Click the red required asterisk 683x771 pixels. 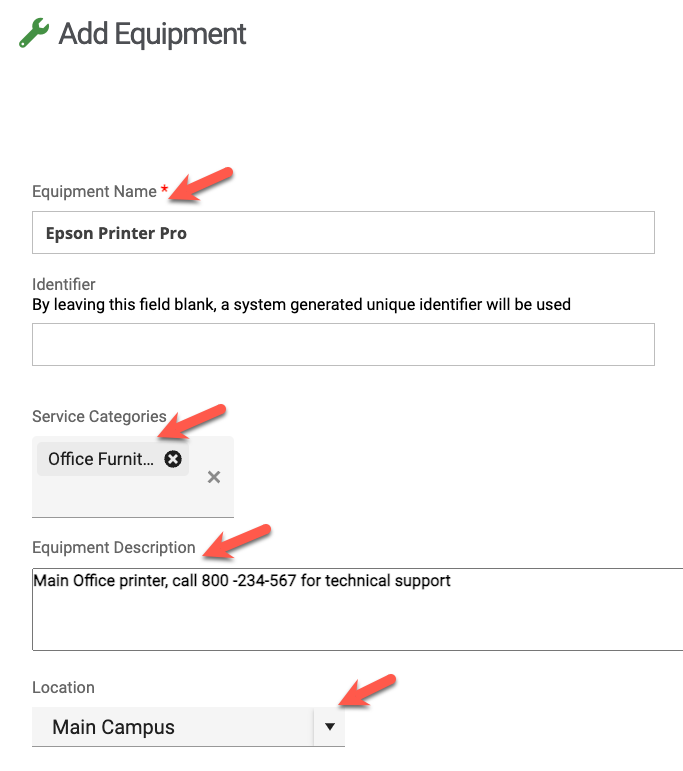click(x=164, y=189)
